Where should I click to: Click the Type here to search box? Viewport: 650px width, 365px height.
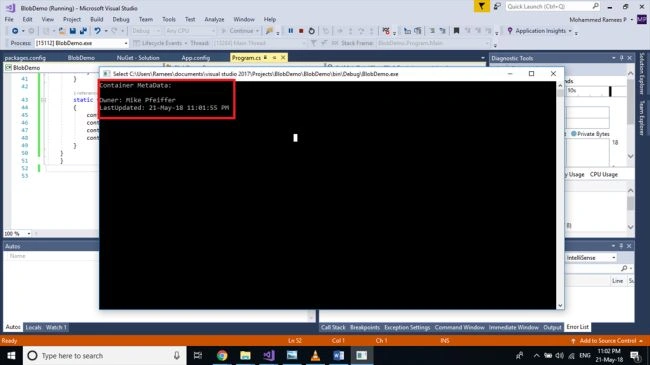[104, 355]
